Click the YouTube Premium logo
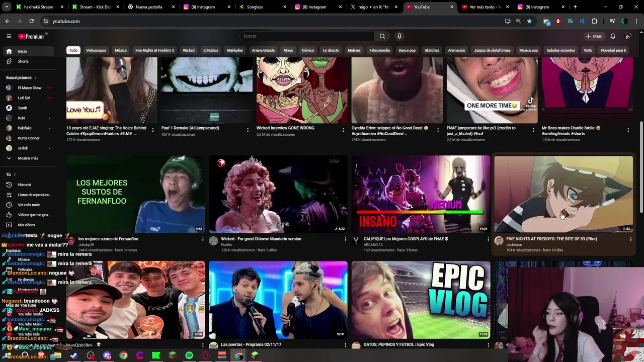Viewport: 644px width, 362px height. point(31,36)
